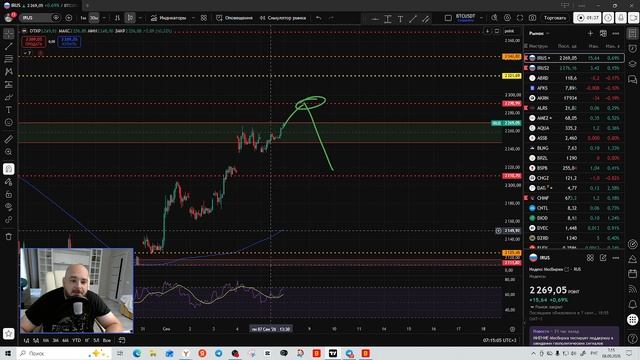Select the Text tool in left sidebar
The width and height of the screenshot is (640, 360).
[9, 110]
